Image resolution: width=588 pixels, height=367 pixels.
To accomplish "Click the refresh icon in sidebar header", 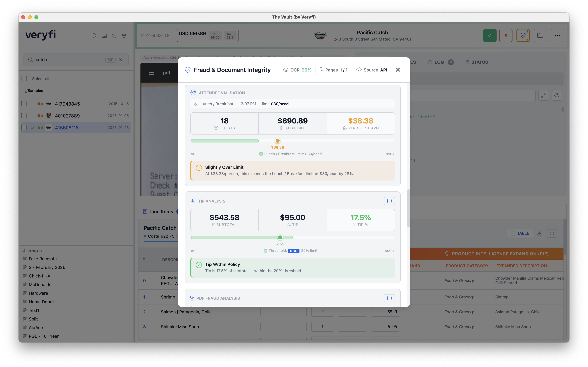I will [94, 36].
